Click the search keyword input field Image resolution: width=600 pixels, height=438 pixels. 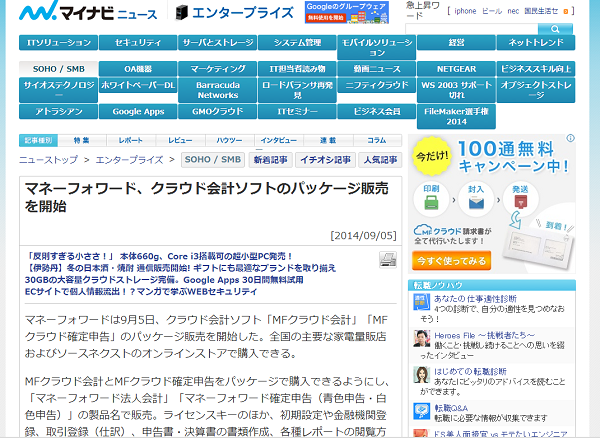point(471,29)
